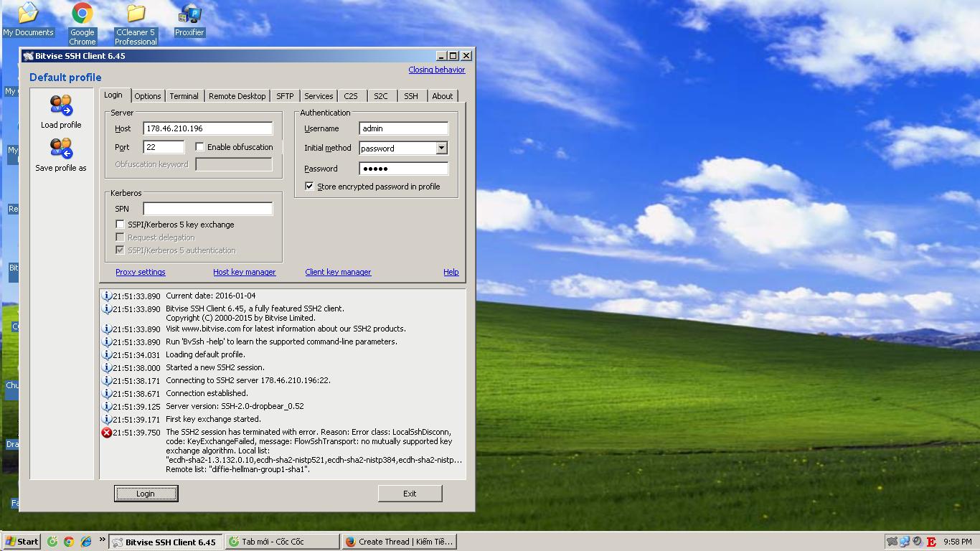The image size is (980, 551).
Task: Click the Chrome quick launch icon
Action: click(69, 542)
